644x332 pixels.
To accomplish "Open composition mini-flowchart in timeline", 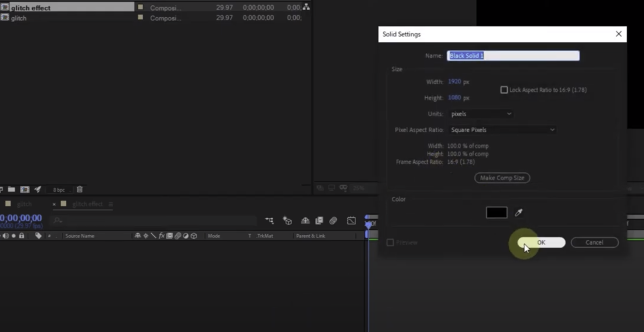I will pyautogui.click(x=269, y=221).
